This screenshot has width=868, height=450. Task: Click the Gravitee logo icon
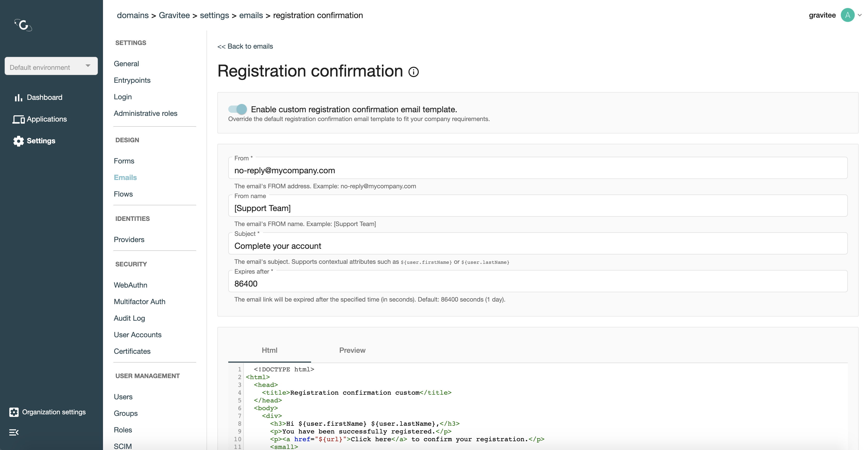(x=23, y=25)
